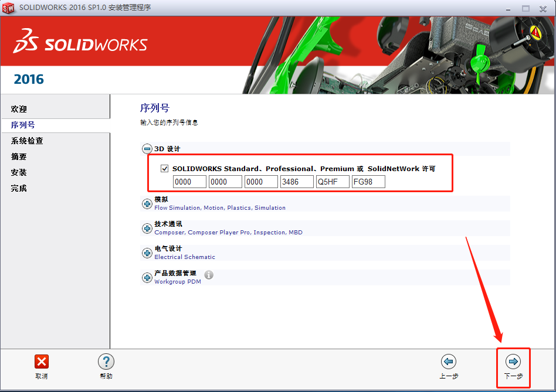Viewport: 556px width, 392px height.
Task: Click the 电气设计 heading text
Action: (168, 248)
